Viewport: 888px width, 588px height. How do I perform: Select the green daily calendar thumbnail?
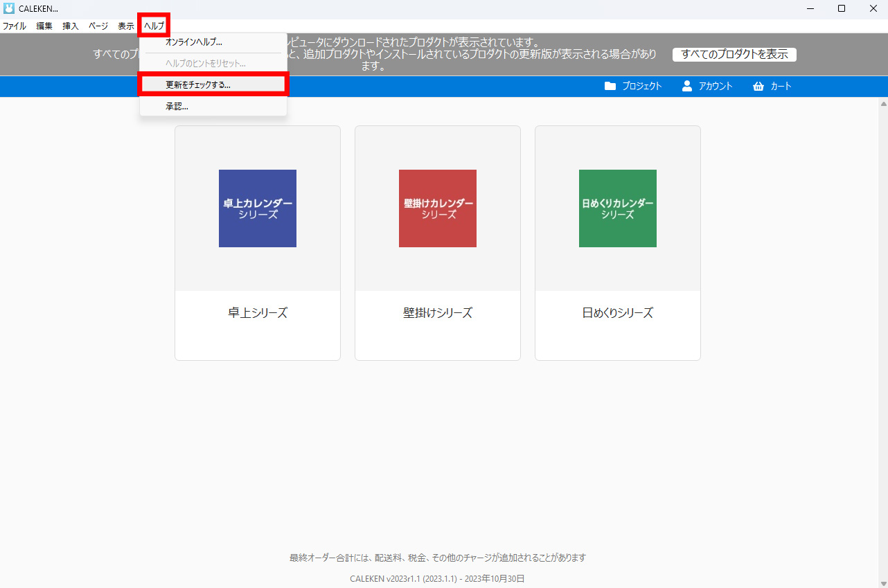618,208
